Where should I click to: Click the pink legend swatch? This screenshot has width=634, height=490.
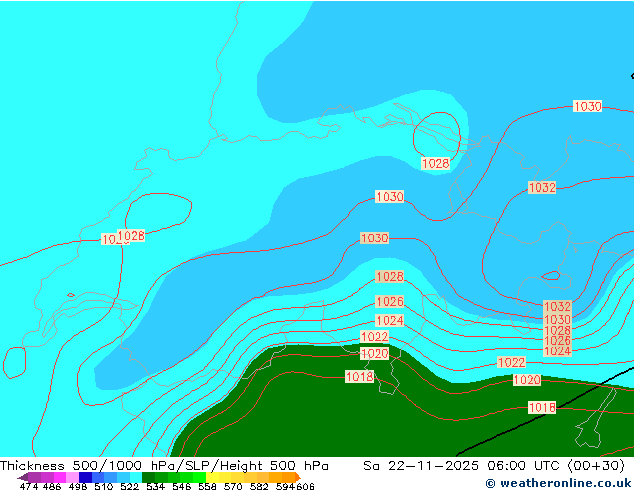pyautogui.click(x=72, y=477)
